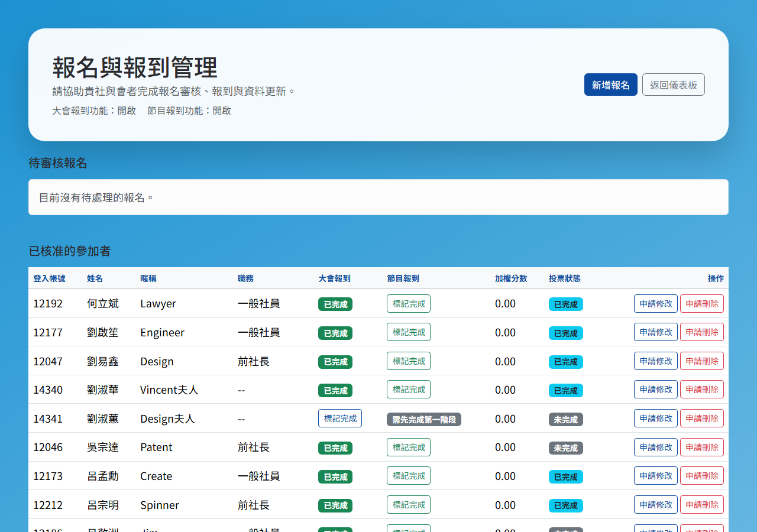Mark 節目報到 complete for 吳宗達 Patent
Screen dimensions: 757x532
(x=408, y=447)
